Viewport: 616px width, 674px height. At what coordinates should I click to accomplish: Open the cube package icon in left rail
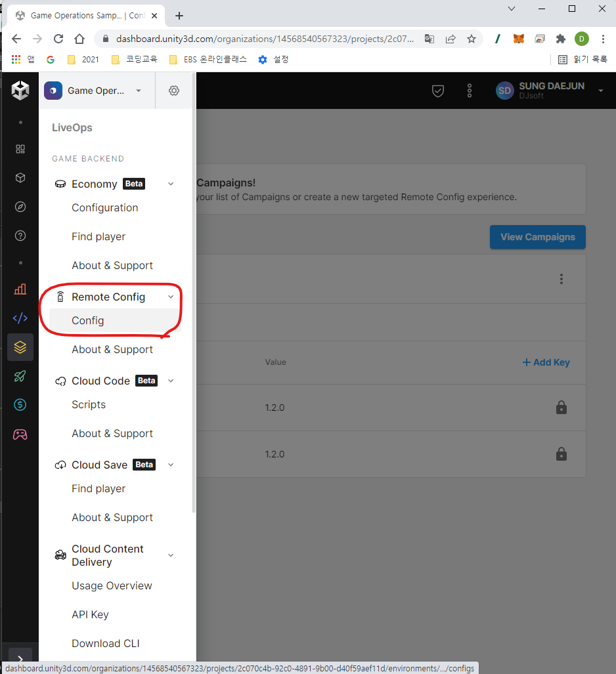pyautogui.click(x=20, y=178)
